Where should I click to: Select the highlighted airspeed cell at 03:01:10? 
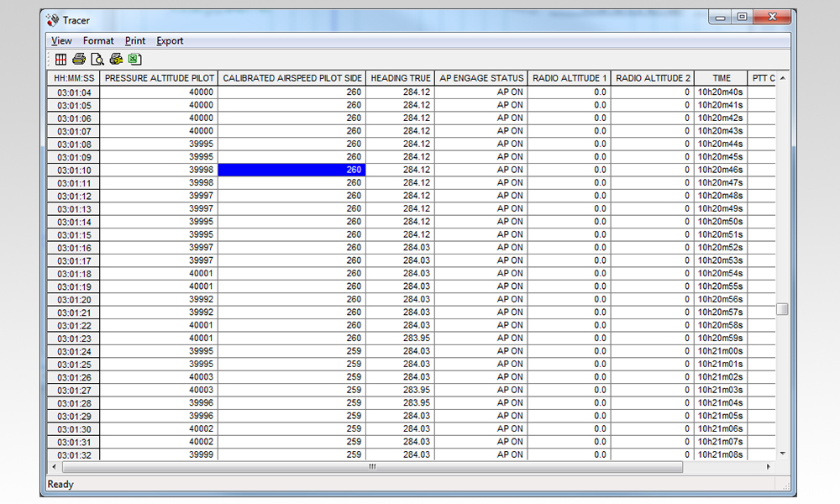291,170
